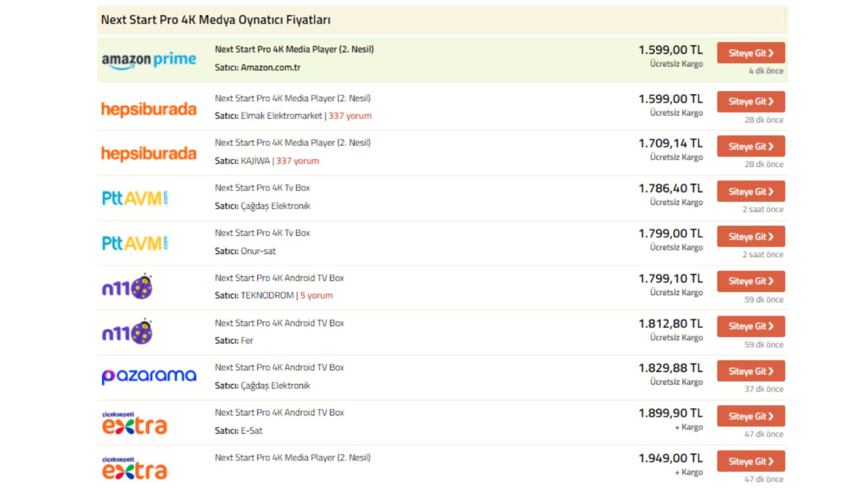Image resolution: width=868 pixels, height=488 pixels.
Task: Open 5 yorum reviews for TEKNODROM
Action: tap(316, 296)
